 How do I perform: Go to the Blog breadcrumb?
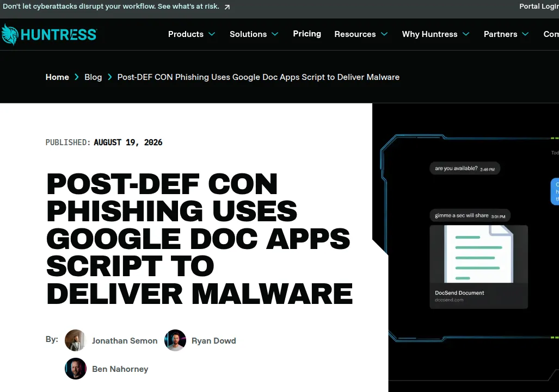pyautogui.click(x=93, y=77)
